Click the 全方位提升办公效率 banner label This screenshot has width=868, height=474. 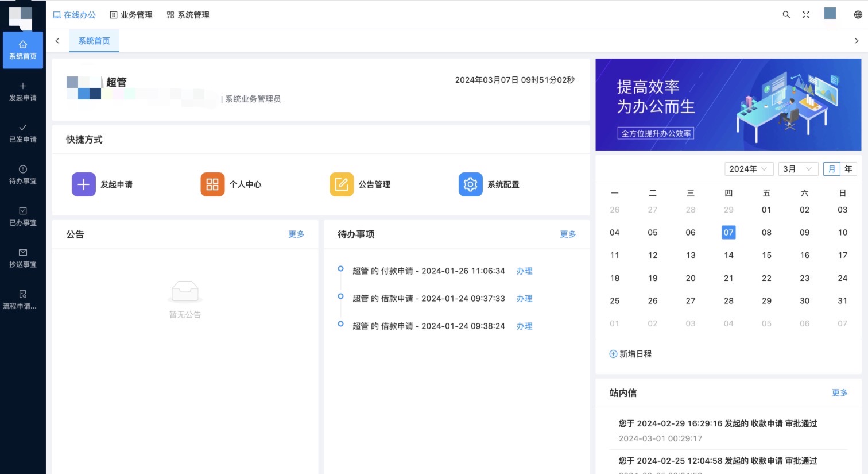(656, 133)
